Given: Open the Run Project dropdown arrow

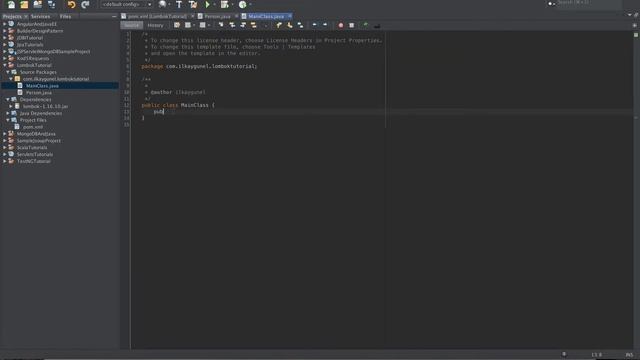Looking at the screenshot, I should tap(215, 4).
